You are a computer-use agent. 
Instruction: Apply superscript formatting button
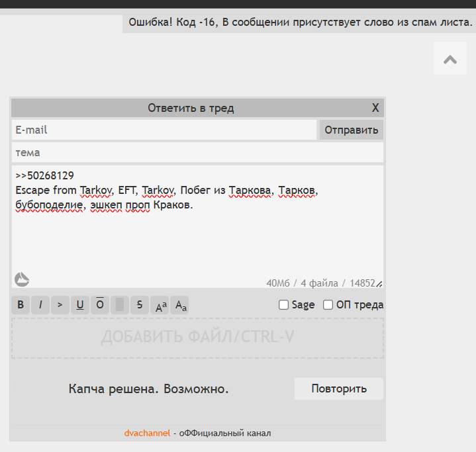point(160,305)
